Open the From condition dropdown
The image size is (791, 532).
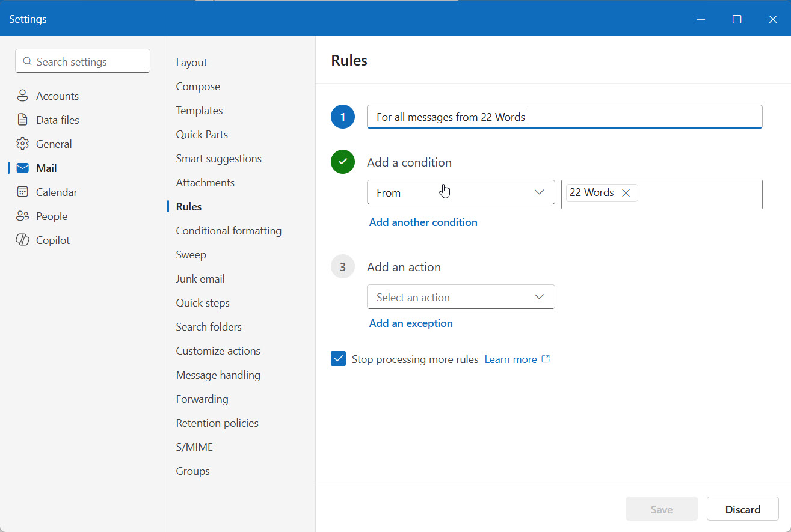461,192
